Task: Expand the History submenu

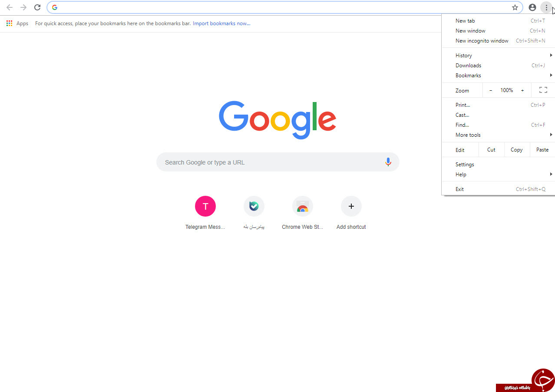Action: pos(498,56)
